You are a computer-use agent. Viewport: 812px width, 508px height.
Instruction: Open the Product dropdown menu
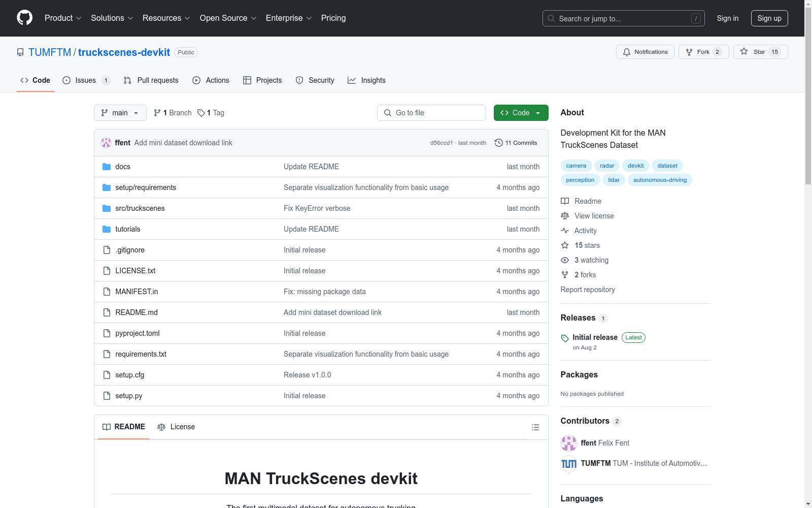point(63,18)
